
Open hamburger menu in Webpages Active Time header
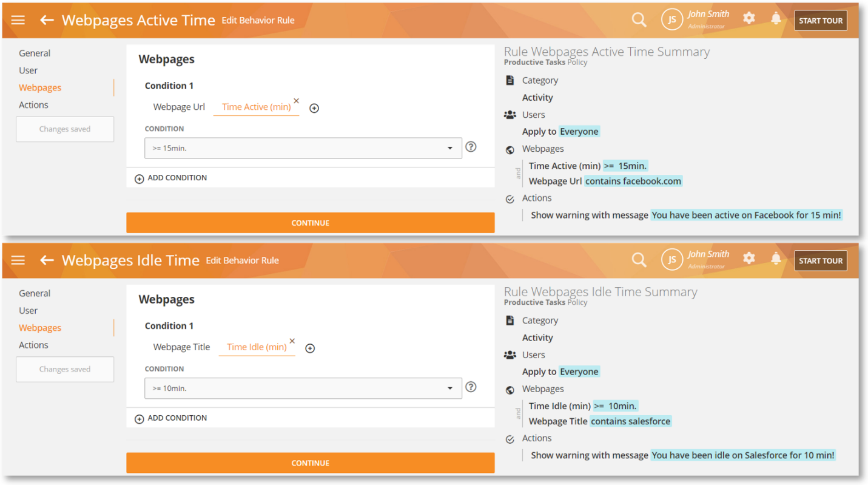coord(18,20)
